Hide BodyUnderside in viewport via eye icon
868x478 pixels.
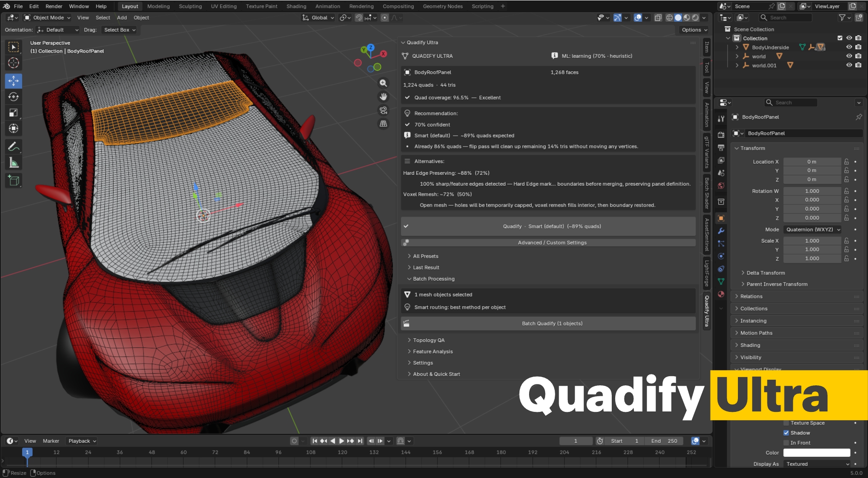point(849,47)
